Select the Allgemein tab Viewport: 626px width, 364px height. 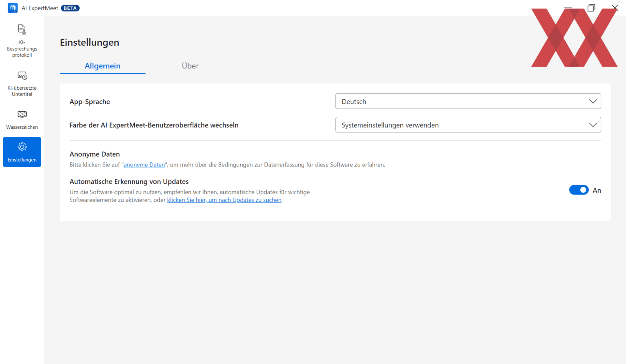102,66
